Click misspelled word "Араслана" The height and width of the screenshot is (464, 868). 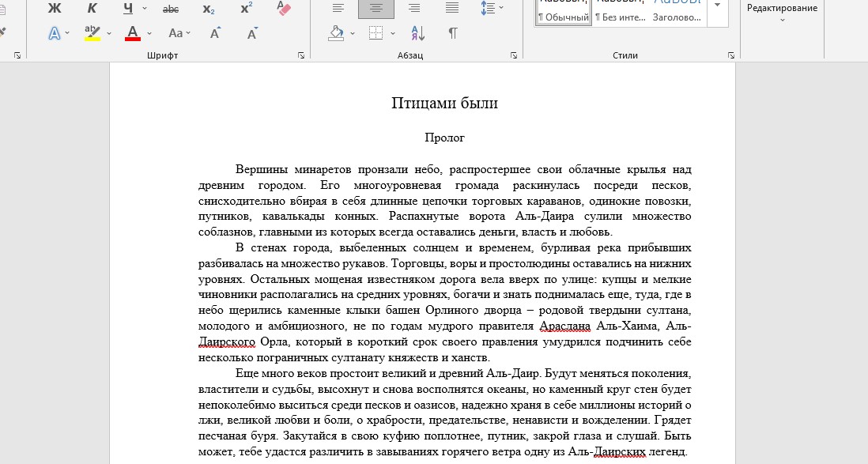point(564,326)
